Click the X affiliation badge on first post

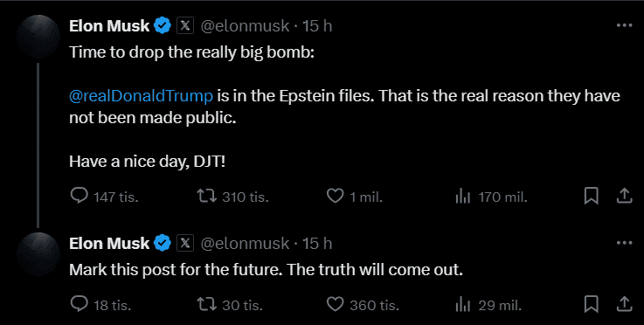pyautogui.click(x=185, y=26)
